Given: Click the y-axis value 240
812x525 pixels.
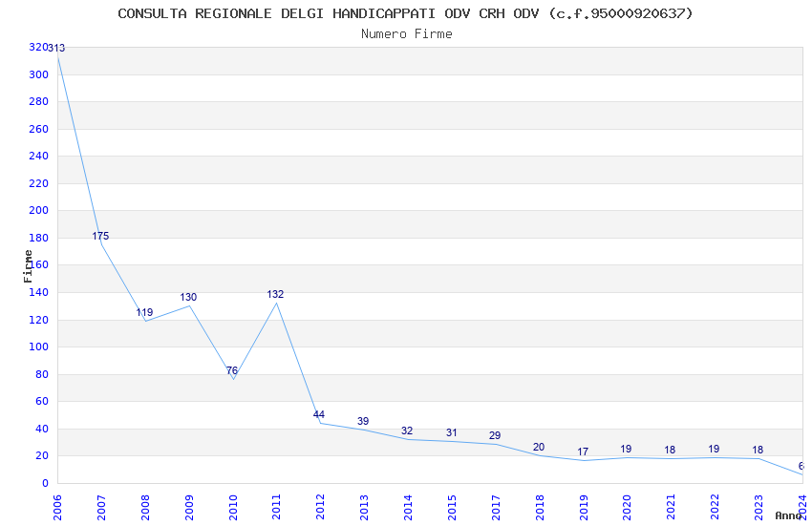Looking at the screenshot, I should pyautogui.click(x=39, y=156).
